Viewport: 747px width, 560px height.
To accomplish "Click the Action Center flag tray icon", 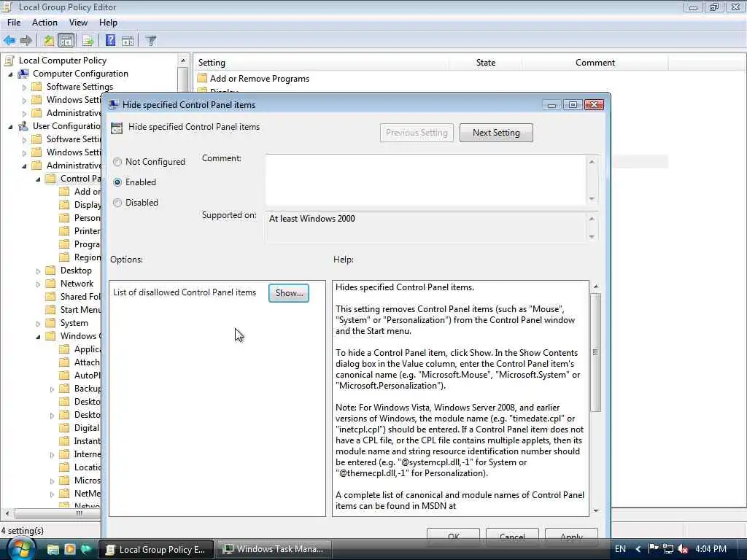I will tap(654, 548).
